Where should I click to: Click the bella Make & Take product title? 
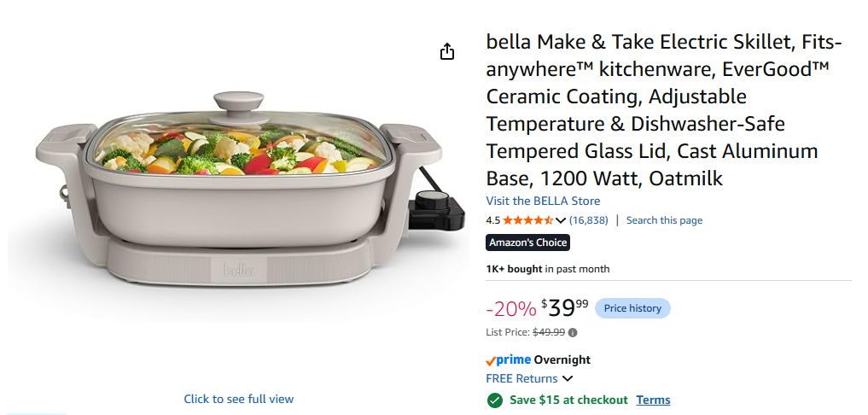[664, 110]
